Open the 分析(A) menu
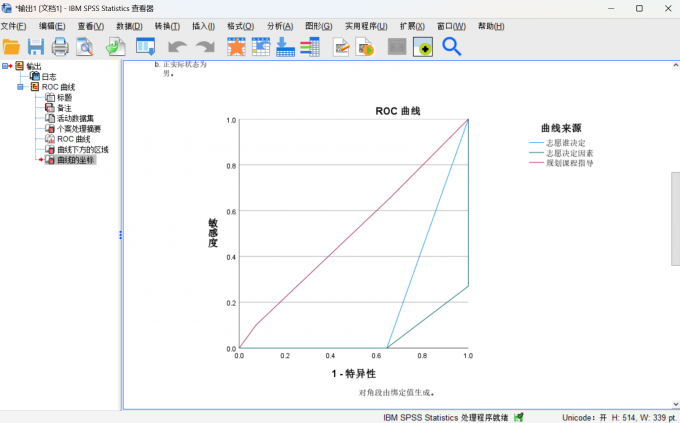 pos(280,26)
